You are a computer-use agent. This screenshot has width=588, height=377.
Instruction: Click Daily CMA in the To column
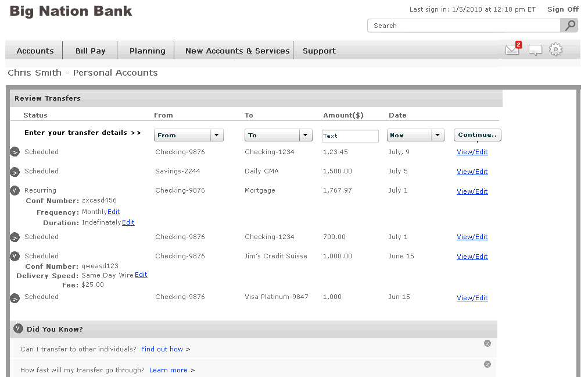pyautogui.click(x=261, y=171)
